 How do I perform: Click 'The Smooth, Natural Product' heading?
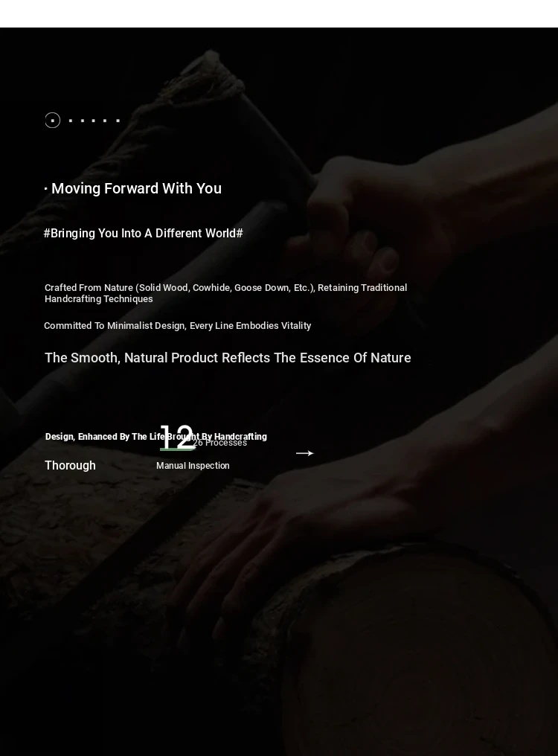click(x=228, y=358)
